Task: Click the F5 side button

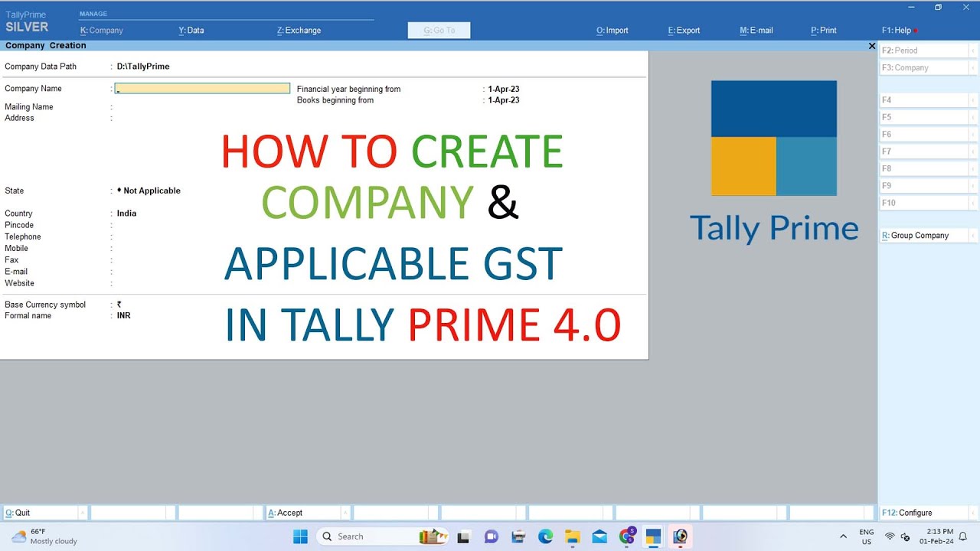Action: 923,117
